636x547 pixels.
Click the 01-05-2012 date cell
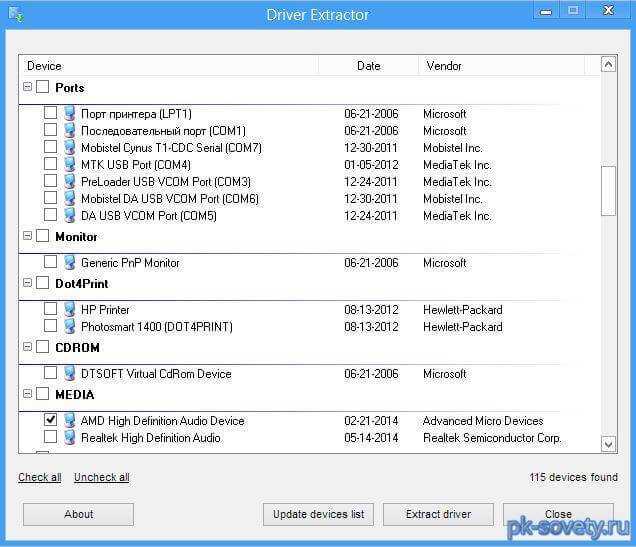(x=371, y=164)
